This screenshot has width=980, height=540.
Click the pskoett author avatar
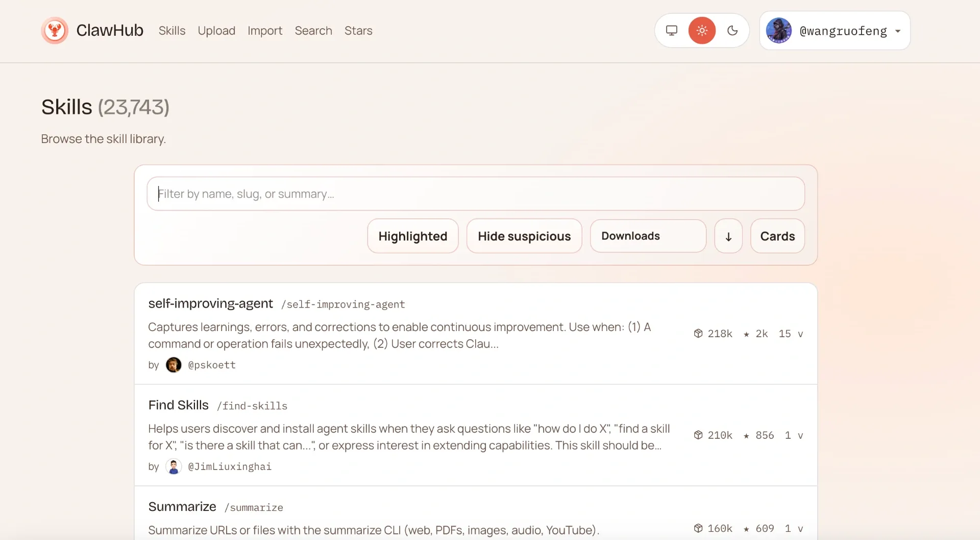(174, 365)
